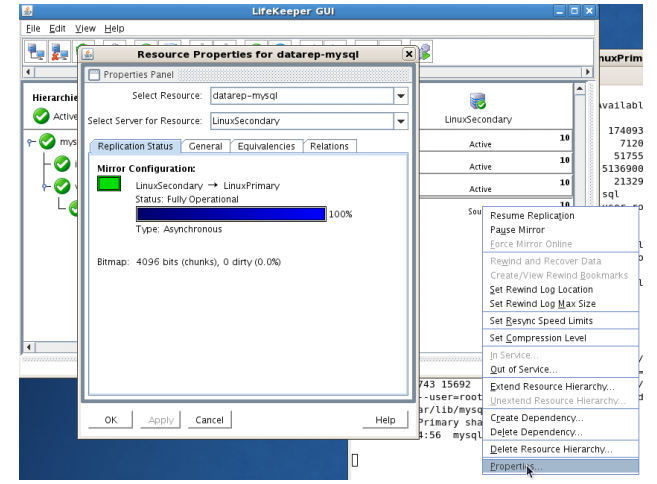This screenshot has height=484, width=657.
Task: Minimize the LifeKeeper GUI window
Action: [x=559, y=11]
